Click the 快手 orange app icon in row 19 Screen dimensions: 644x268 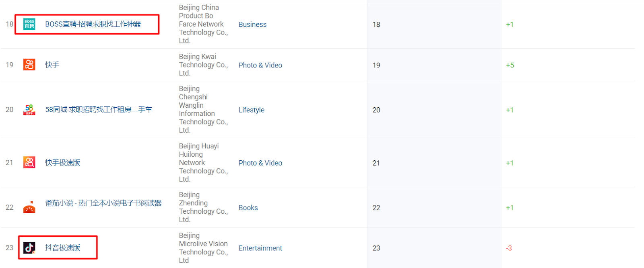point(29,65)
